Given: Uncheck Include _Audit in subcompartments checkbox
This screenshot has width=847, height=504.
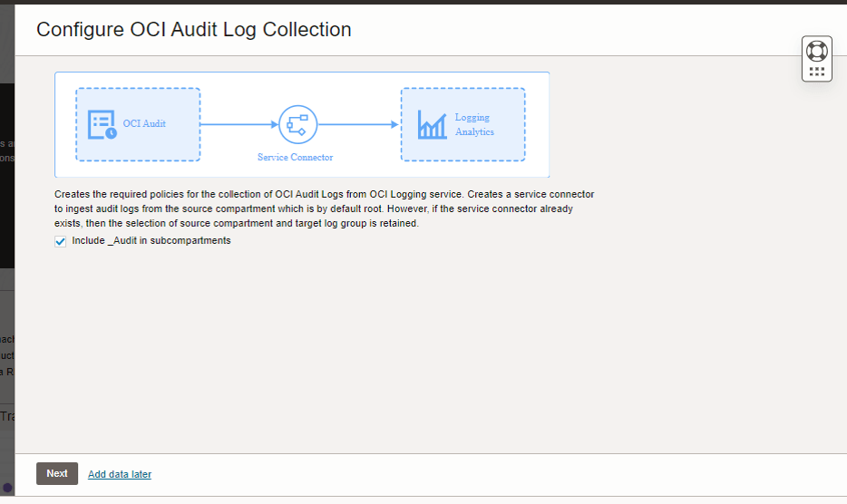Looking at the screenshot, I should [61, 241].
